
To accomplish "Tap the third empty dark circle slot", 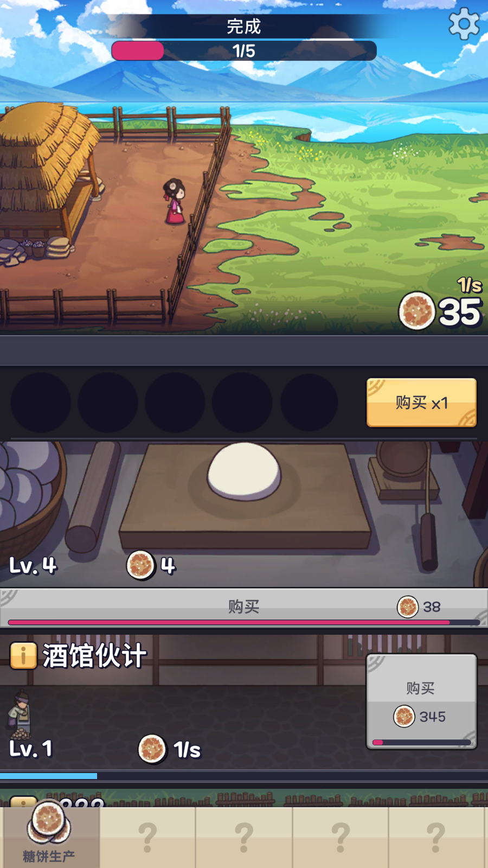I will 175,403.
